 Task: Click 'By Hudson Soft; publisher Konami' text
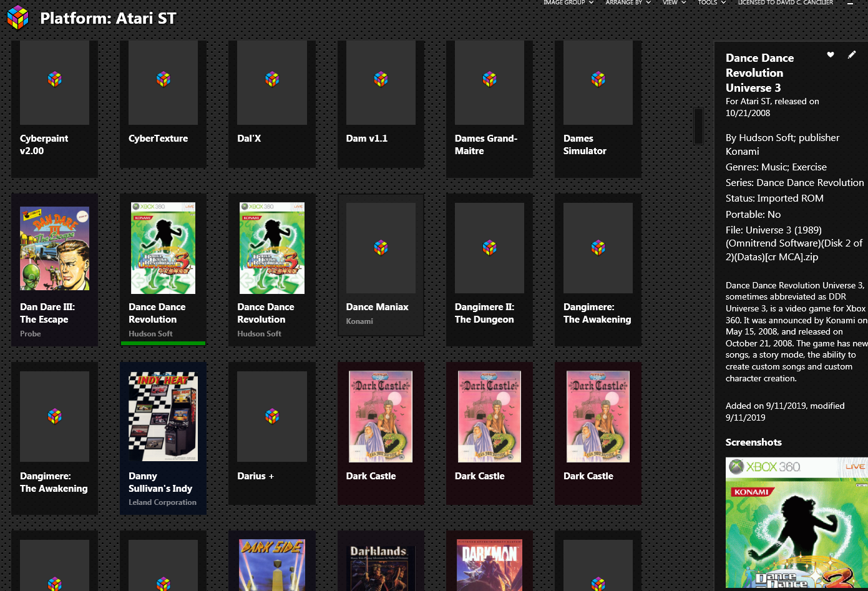(x=783, y=144)
